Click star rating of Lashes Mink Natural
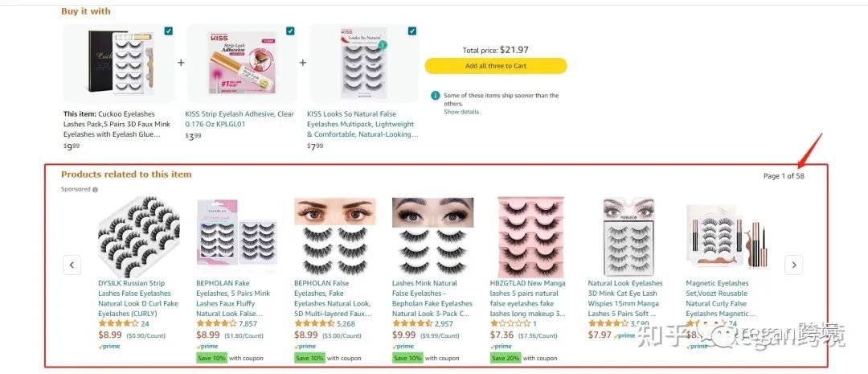The height and width of the screenshot is (374, 868). pos(411,323)
